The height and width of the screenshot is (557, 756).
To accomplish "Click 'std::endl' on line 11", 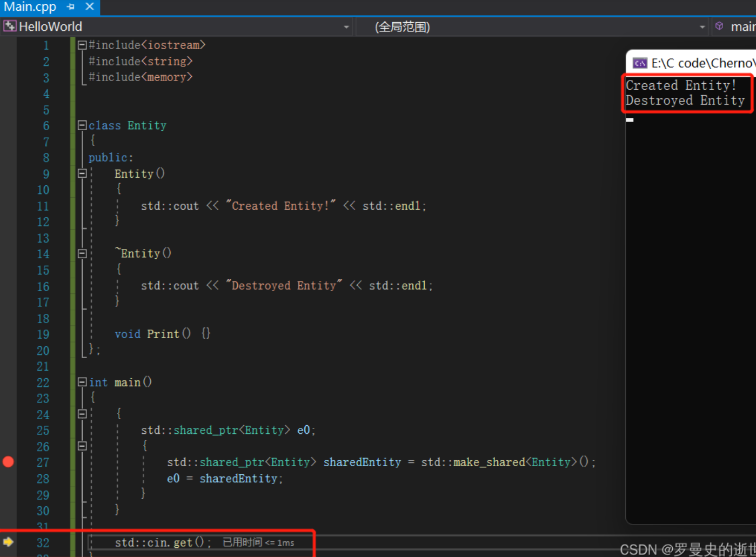I will [392, 205].
